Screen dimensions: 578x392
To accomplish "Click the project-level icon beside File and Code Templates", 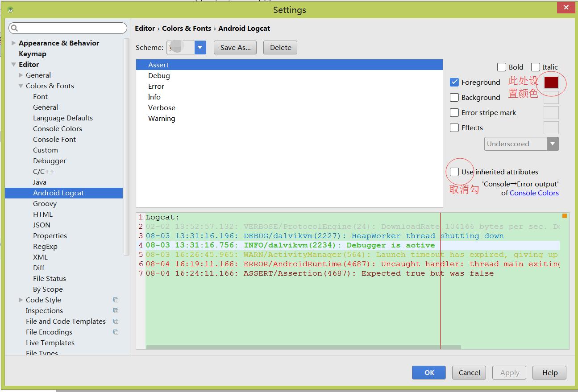I will click(116, 322).
